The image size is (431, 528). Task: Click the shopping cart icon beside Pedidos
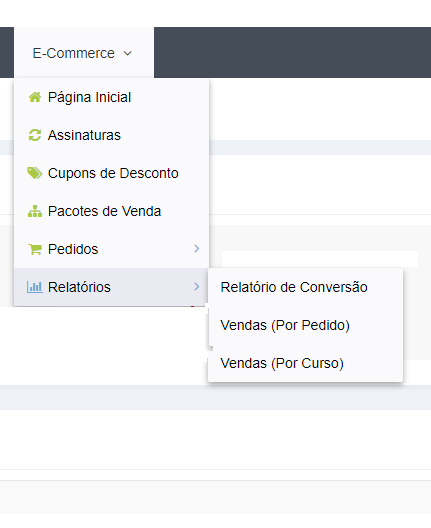tap(35, 249)
